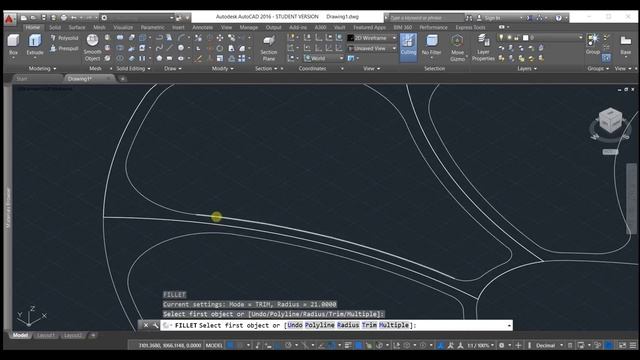Switch to the Surface ribbon tab
Viewport: 640px width, 360px height.
pyautogui.click(x=77, y=27)
